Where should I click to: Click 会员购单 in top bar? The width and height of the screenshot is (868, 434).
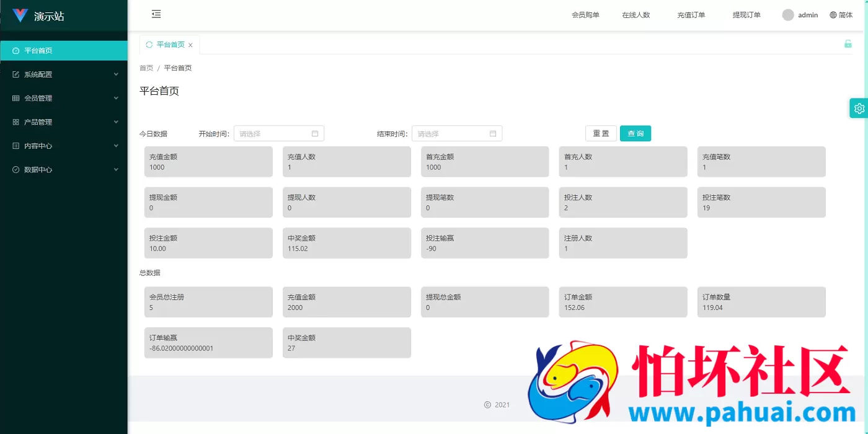tap(585, 15)
